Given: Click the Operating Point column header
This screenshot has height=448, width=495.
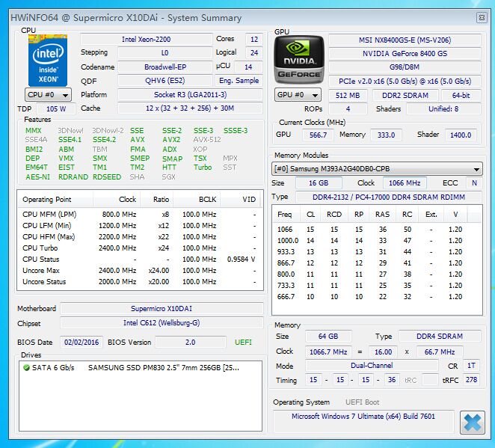Looking at the screenshot, I should (55, 200).
